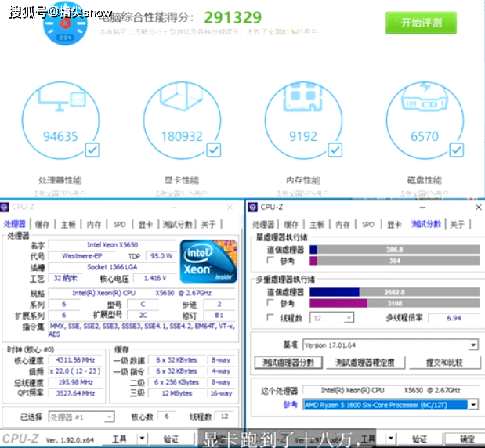Toggle the 内存性能 test checkbox
The image size is (485, 448).
pos(335,150)
